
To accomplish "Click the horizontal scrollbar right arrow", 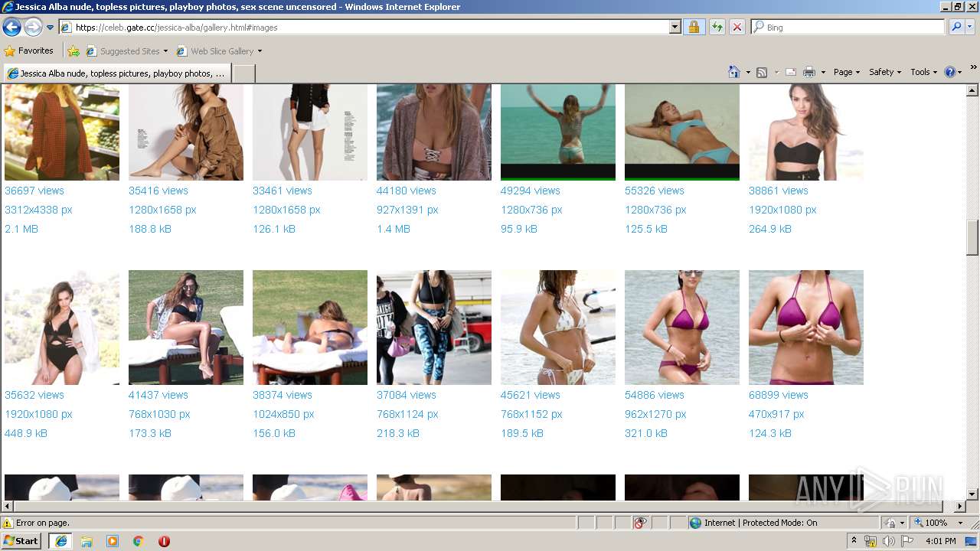I will tap(960, 507).
